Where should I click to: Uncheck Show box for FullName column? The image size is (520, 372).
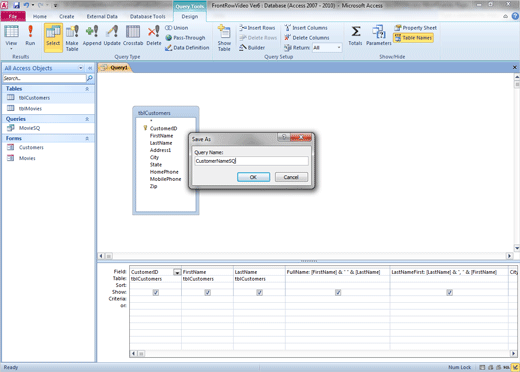pos(338,292)
